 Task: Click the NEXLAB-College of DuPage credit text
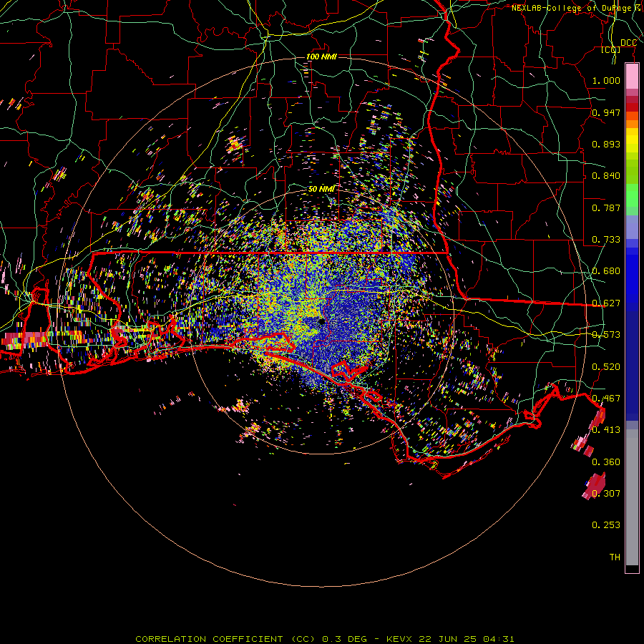pos(577,8)
